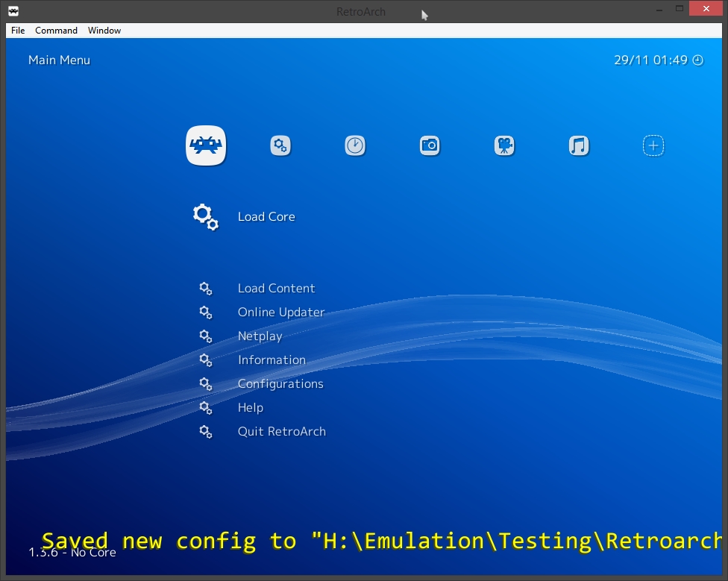Image resolution: width=728 pixels, height=581 pixels.
Task: Open the Information entry
Action: pos(272,360)
